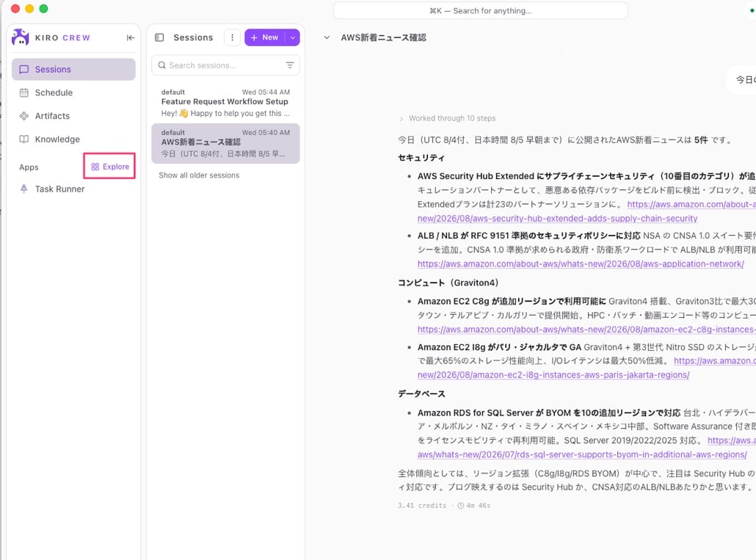Click the Sessions chat bubble icon
The height and width of the screenshot is (560, 756).
click(23, 70)
